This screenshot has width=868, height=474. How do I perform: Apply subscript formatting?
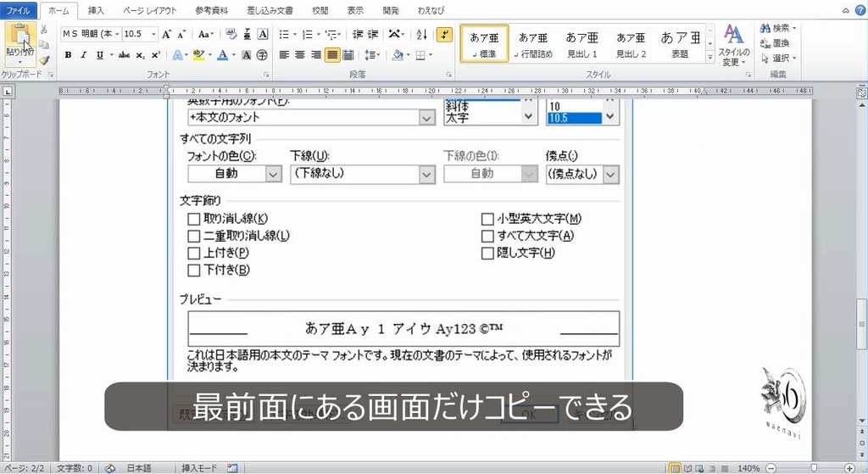coord(141,55)
